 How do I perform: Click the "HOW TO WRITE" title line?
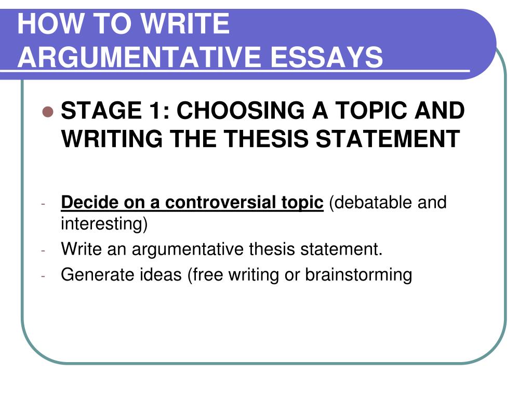[x=124, y=23]
